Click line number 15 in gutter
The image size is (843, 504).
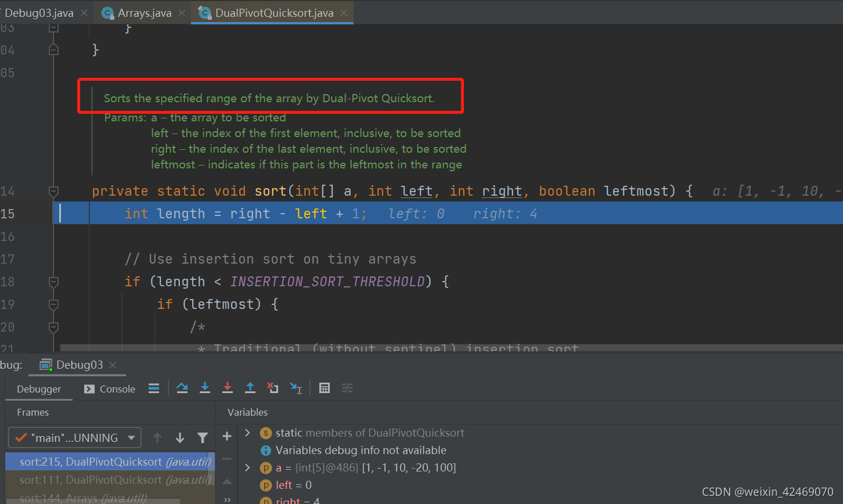[8, 214]
